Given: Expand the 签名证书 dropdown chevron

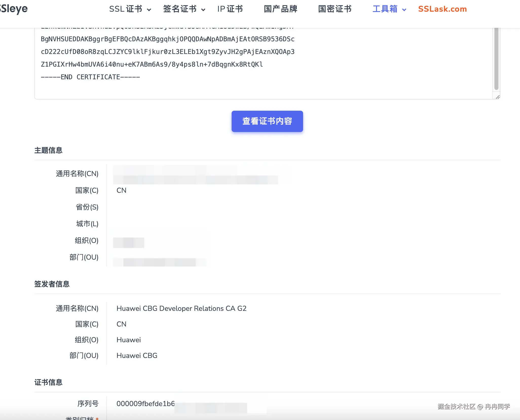Looking at the screenshot, I should point(203,10).
